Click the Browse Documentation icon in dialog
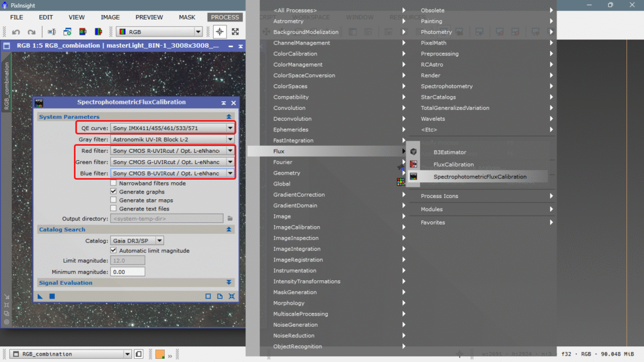The image size is (644, 362). pyautogui.click(x=220, y=297)
